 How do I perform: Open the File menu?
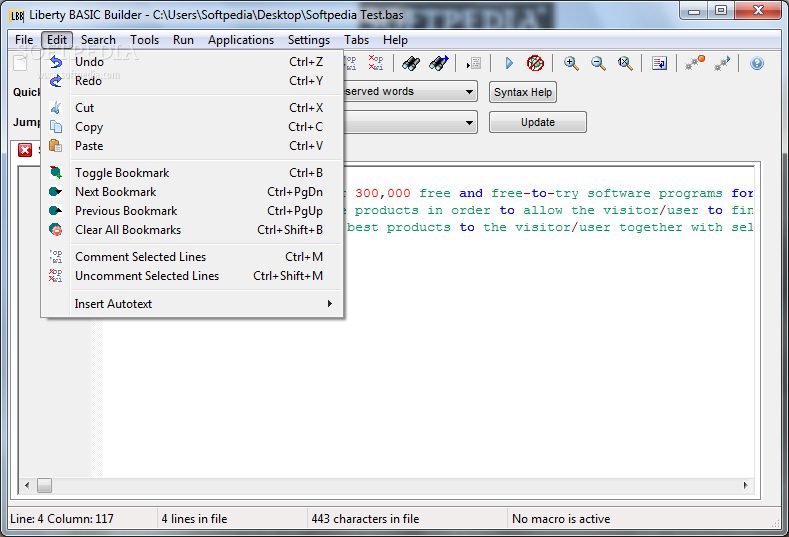(24, 40)
